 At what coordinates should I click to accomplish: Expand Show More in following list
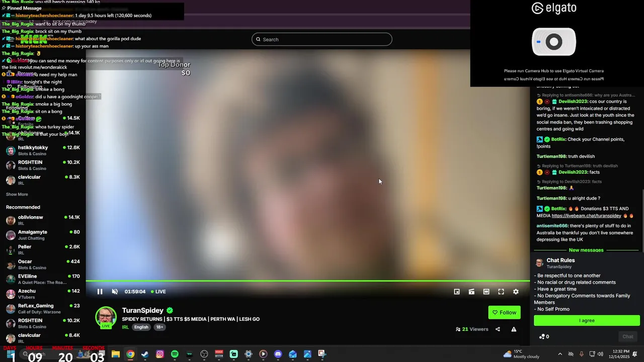coord(17,194)
